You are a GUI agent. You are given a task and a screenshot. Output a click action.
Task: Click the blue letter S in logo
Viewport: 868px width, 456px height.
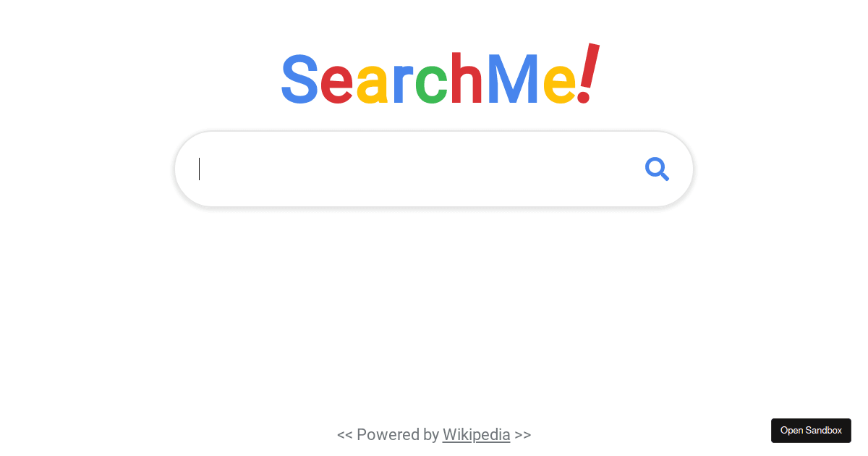[x=299, y=78]
